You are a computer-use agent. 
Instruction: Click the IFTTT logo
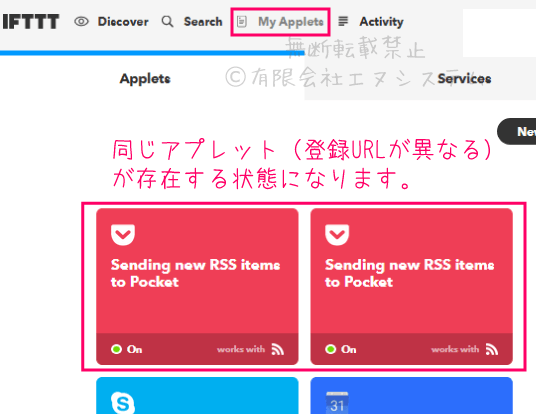pos(31,22)
